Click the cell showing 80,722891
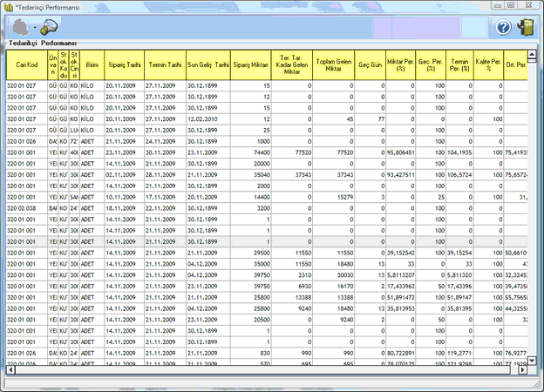This screenshot has width=544, height=392. click(400, 353)
